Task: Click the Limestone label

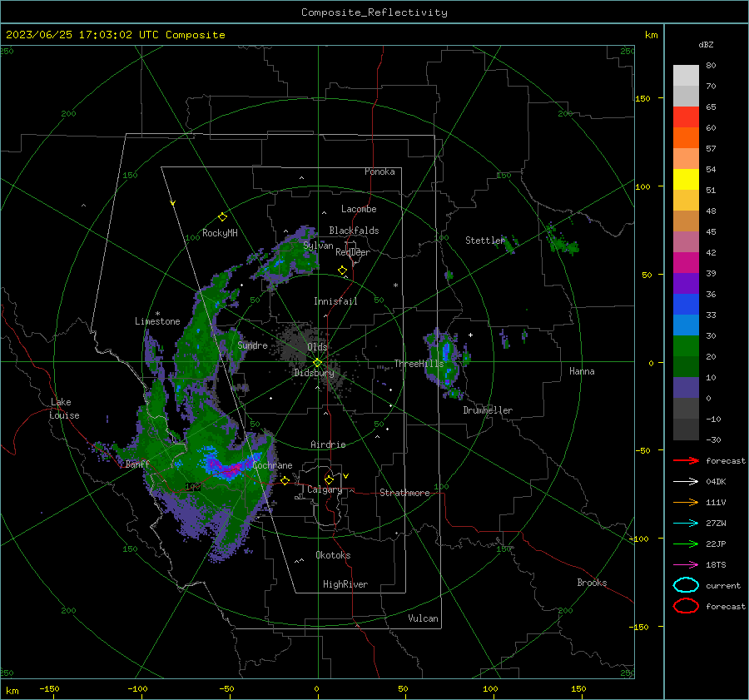Action: tap(157, 321)
